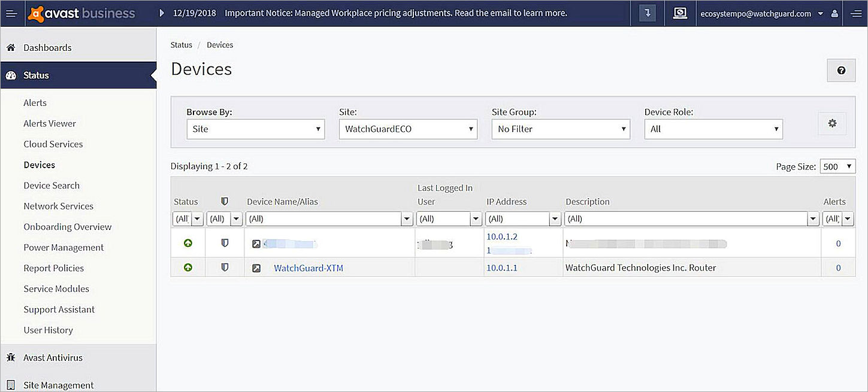Open the settings gear on the Browse By panel

point(832,123)
